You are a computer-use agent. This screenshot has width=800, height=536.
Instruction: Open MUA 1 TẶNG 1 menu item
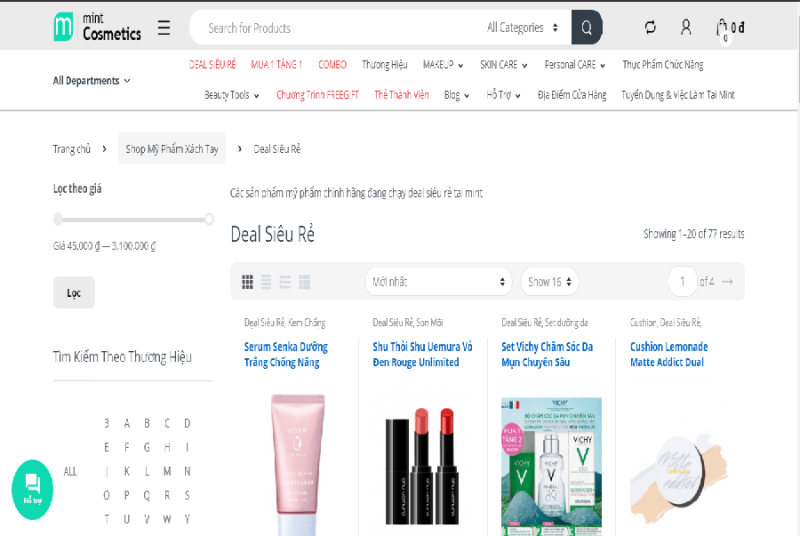tap(277, 65)
